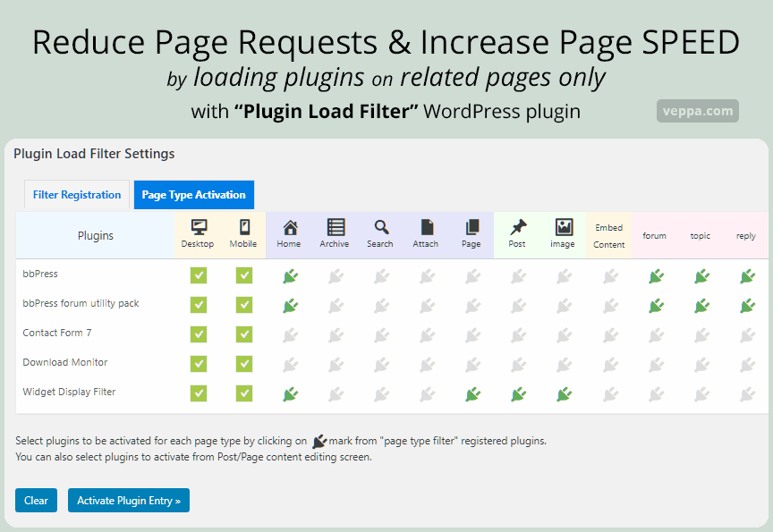Toggle bbPress plug on Home page

(291, 276)
